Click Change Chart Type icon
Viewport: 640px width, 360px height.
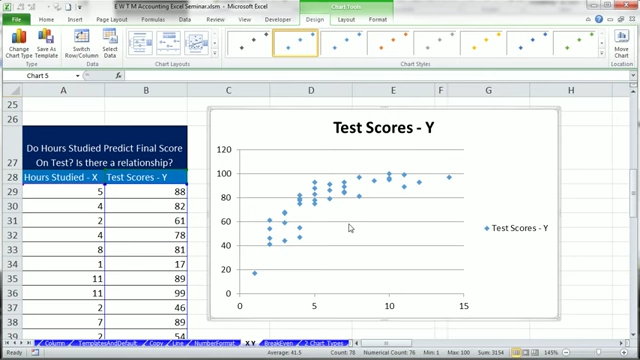pos(19,43)
